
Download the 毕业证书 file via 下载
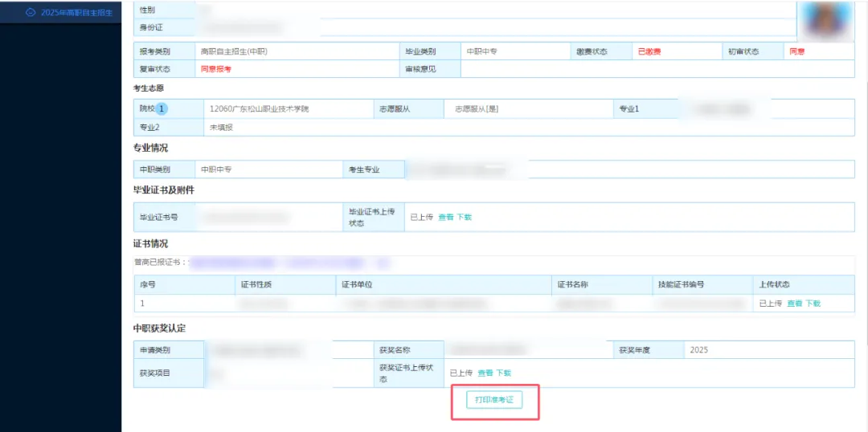pyautogui.click(x=465, y=217)
